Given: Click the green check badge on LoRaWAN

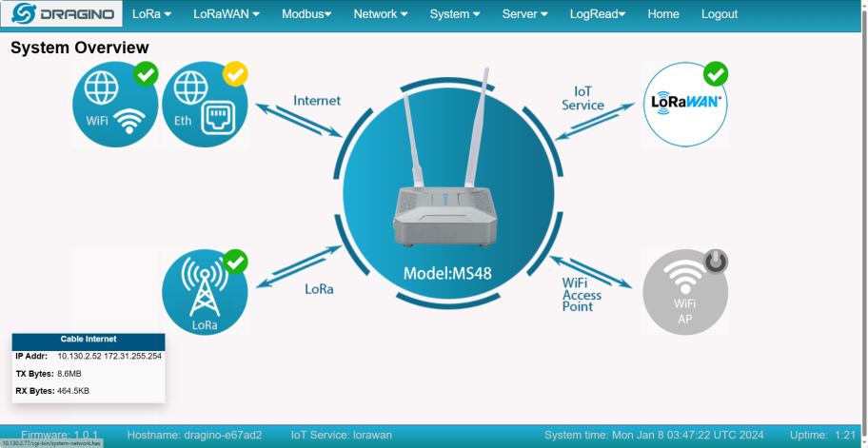Looking at the screenshot, I should [x=716, y=74].
